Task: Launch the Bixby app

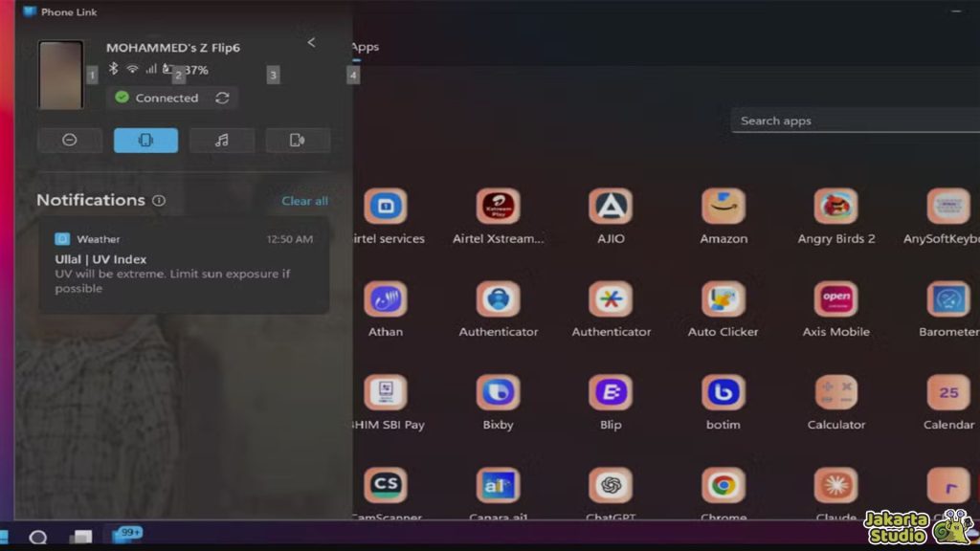Action: coord(498,392)
